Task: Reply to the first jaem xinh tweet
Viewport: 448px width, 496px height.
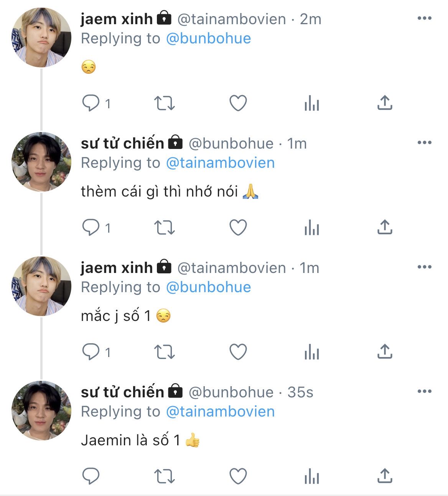Action: [x=91, y=103]
